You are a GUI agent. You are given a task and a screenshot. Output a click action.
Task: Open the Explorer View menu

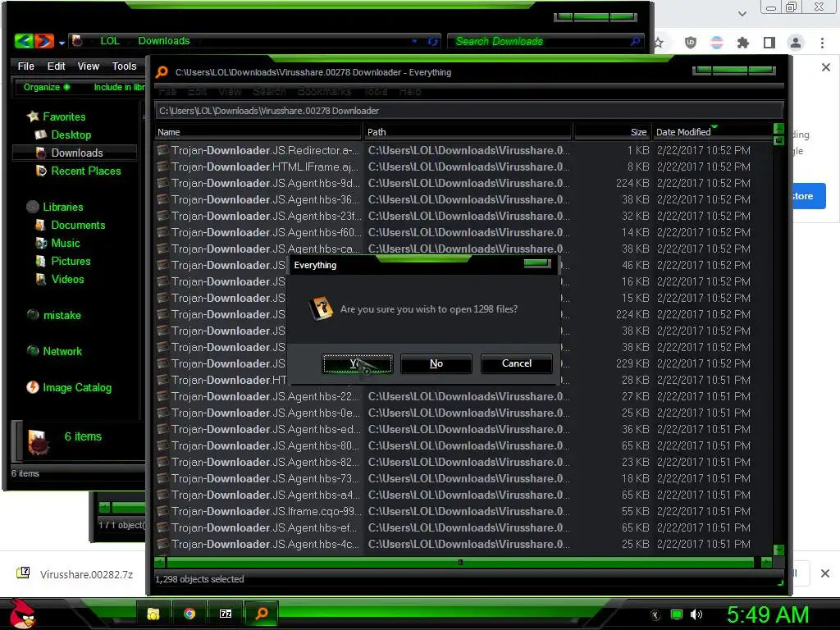[x=89, y=66]
